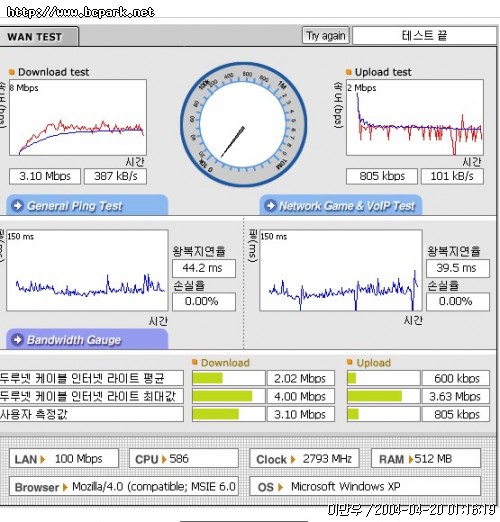Click the CPU 586 field
The image size is (500, 522).
pyautogui.click(x=184, y=459)
